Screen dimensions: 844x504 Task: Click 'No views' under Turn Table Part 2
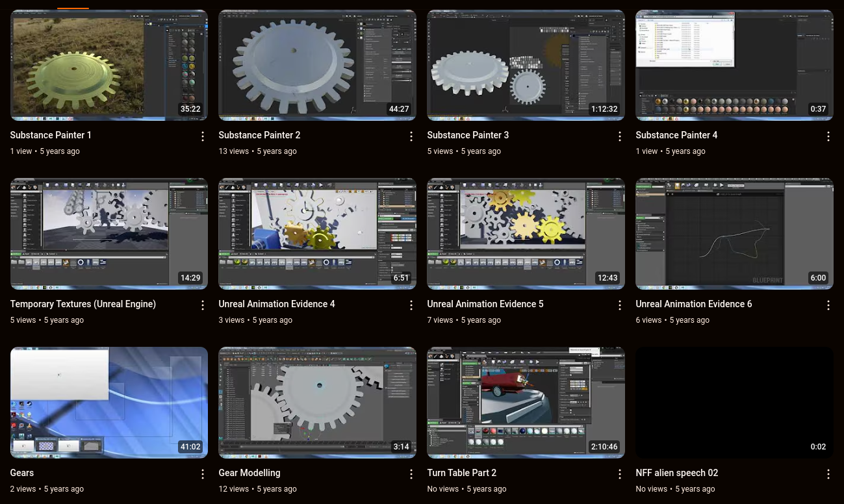(443, 489)
